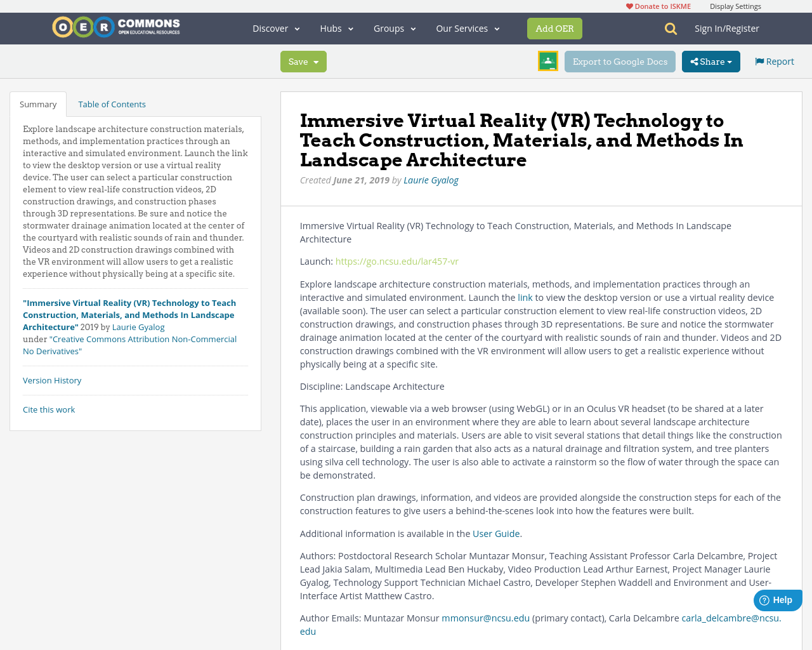Open Display Settings at the top
The width and height of the screenshot is (812, 650).
pos(735,6)
